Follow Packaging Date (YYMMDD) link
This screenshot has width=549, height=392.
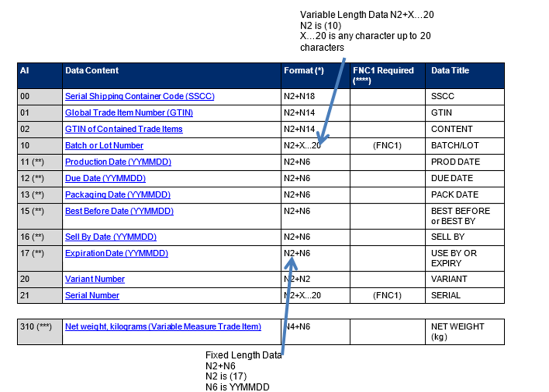point(118,195)
